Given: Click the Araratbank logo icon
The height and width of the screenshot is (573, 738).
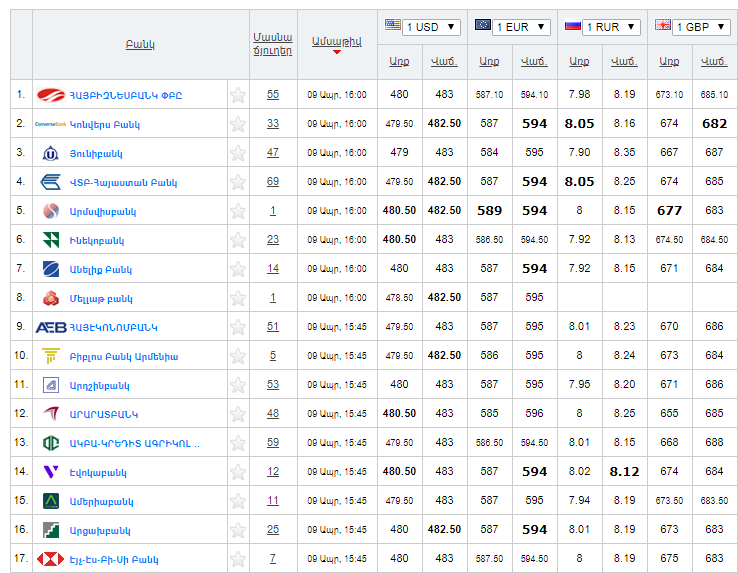Looking at the screenshot, I should [x=51, y=414].
